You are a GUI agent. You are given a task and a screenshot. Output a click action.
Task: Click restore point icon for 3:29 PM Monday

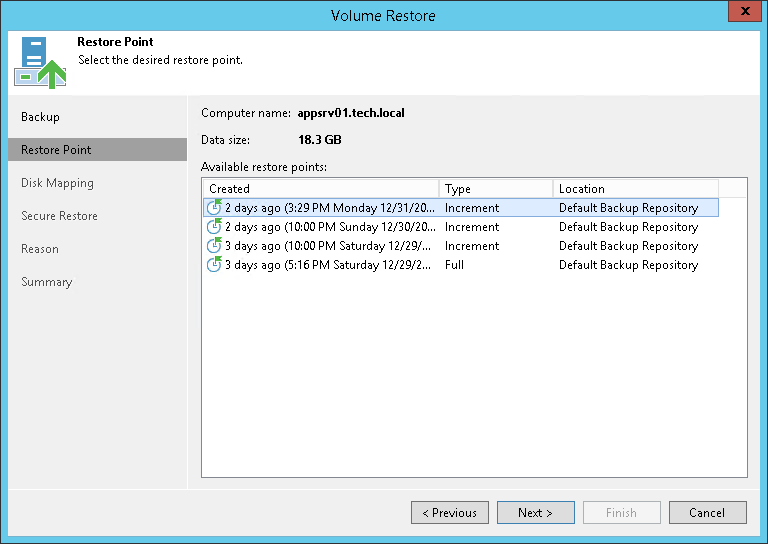(x=214, y=207)
